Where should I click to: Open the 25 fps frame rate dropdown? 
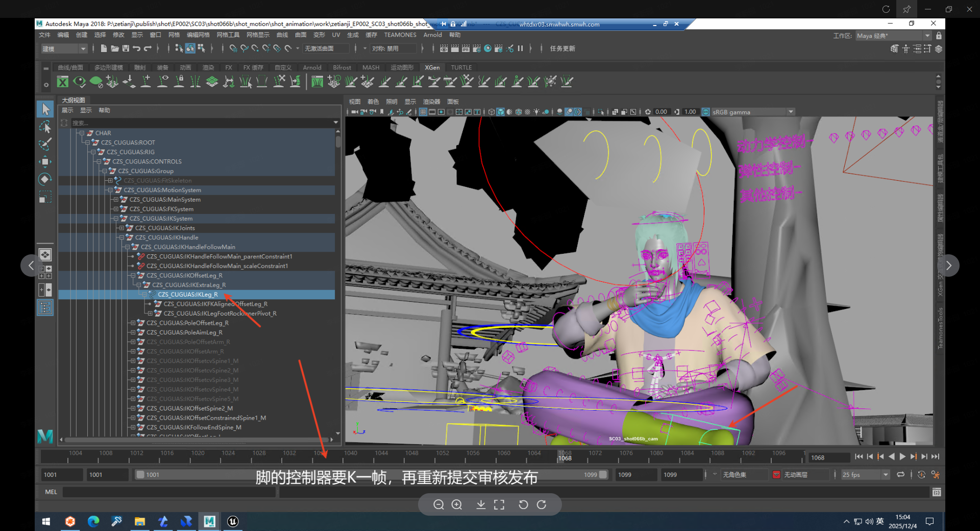pos(886,475)
